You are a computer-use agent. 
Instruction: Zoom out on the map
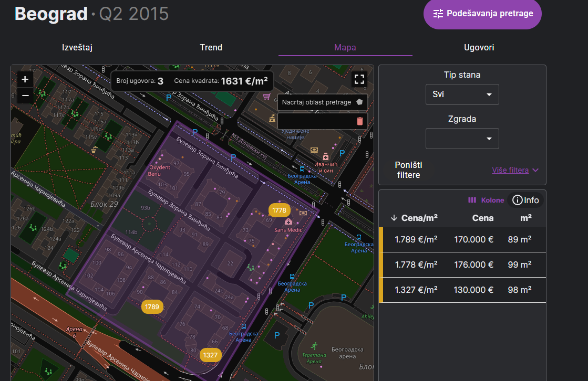pyautogui.click(x=25, y=96)
